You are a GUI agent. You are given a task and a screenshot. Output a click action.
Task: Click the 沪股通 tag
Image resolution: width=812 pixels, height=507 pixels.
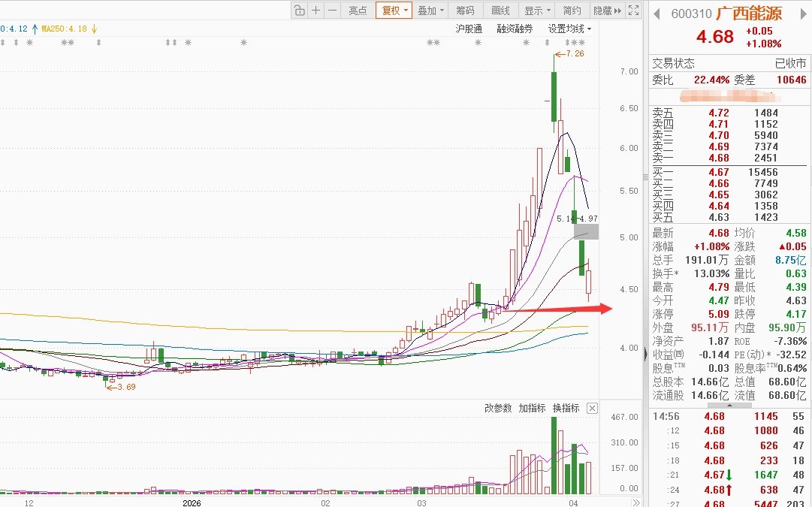pyautogui.click(x=469, y=29)
